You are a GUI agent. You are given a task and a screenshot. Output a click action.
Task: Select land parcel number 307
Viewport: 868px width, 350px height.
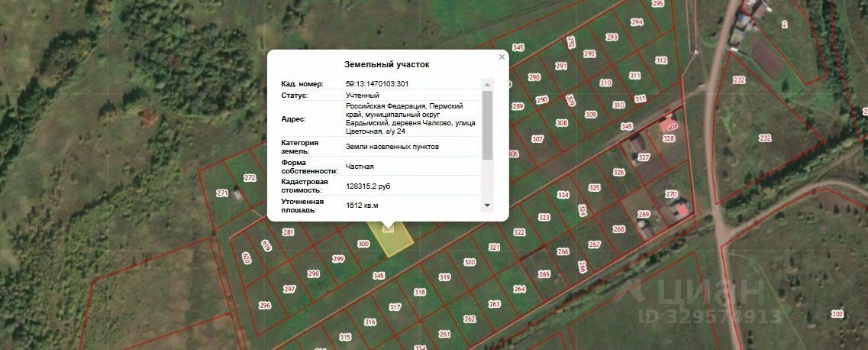[x=537, y=139]
